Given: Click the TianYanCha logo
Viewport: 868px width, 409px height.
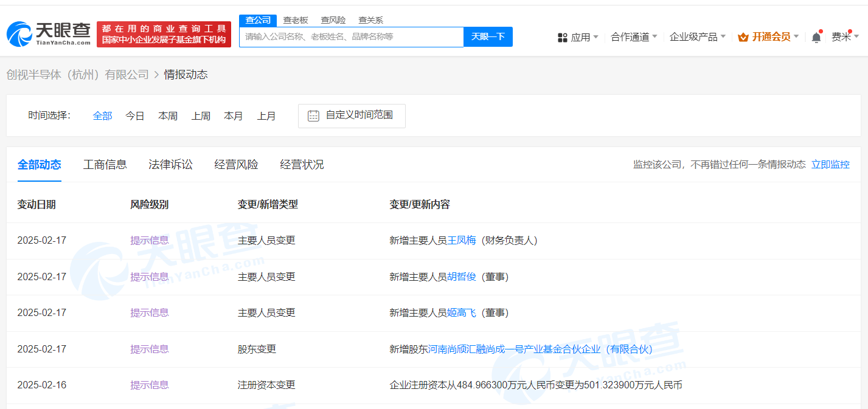Looking at the screenshot, I should click(x=49, y=34).
